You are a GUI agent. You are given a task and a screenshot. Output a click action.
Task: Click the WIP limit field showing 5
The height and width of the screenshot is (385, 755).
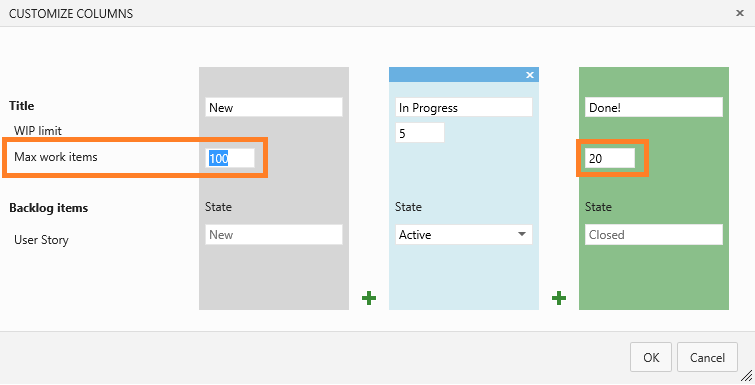click(419, 133)
